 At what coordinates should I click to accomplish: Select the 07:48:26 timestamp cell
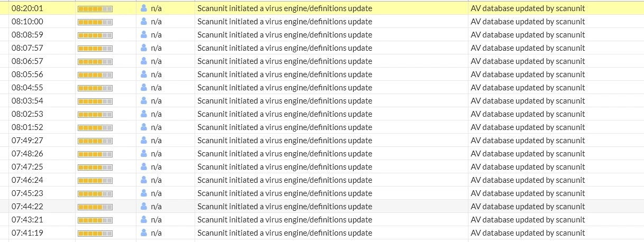click(x=42, y=154)
